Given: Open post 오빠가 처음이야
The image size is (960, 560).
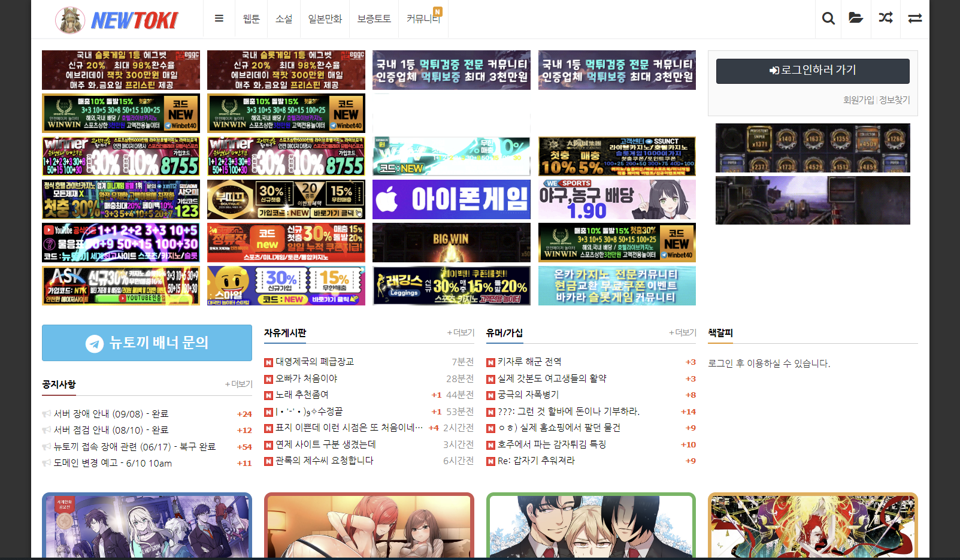Looking at the screenshot, I should click(x=306, y=379).
